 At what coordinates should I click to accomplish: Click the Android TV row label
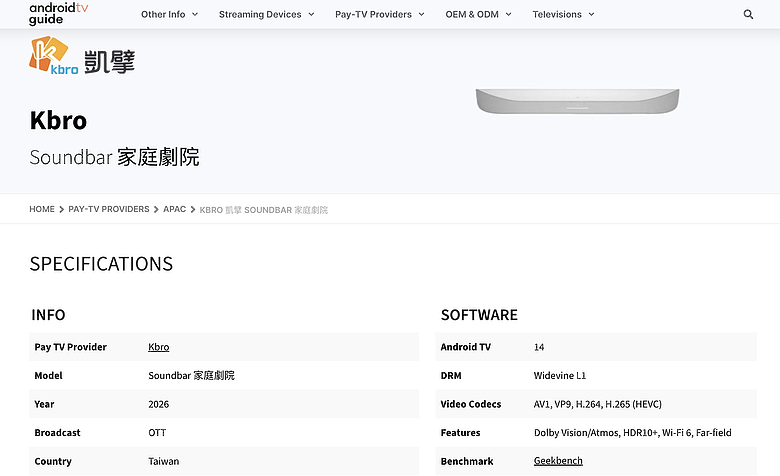coord(466,347)
